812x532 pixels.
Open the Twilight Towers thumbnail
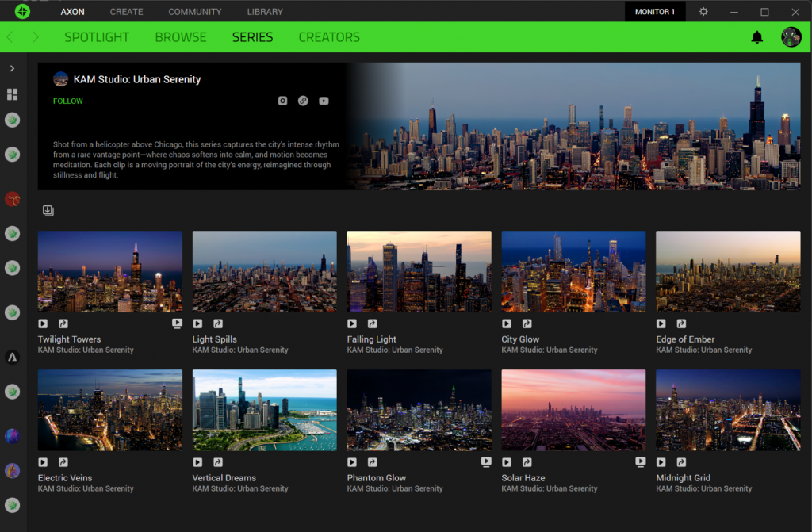click(109, 271)
